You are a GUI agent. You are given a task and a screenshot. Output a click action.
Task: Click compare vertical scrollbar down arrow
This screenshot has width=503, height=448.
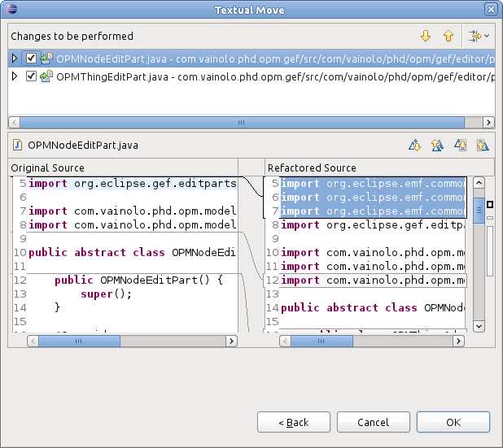479,326
